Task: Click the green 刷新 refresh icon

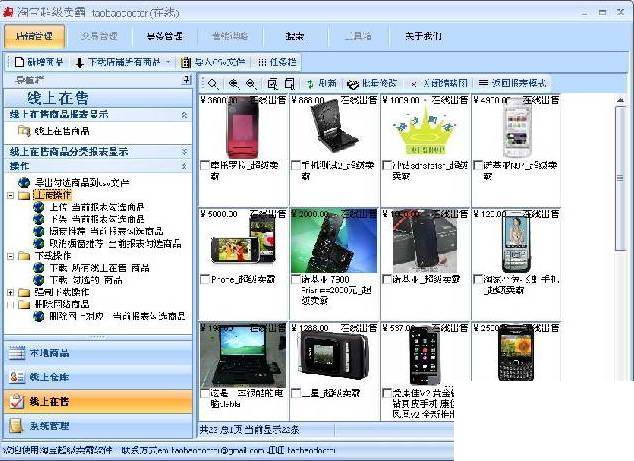Action: pyautogui.click(x=310, y=84)
